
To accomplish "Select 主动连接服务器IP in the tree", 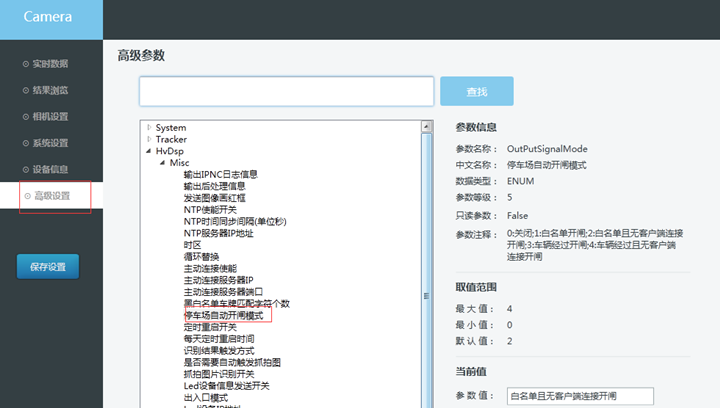I will pos(218,280).
